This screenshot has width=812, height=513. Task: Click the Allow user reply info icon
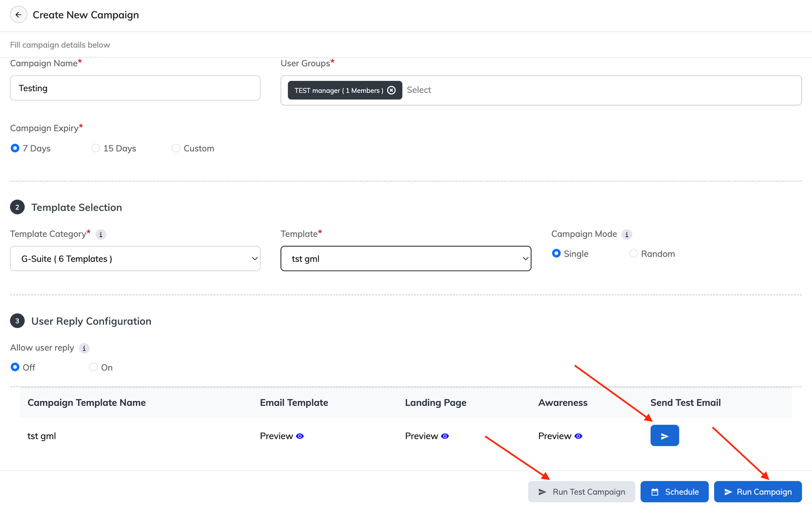(84, 348)
